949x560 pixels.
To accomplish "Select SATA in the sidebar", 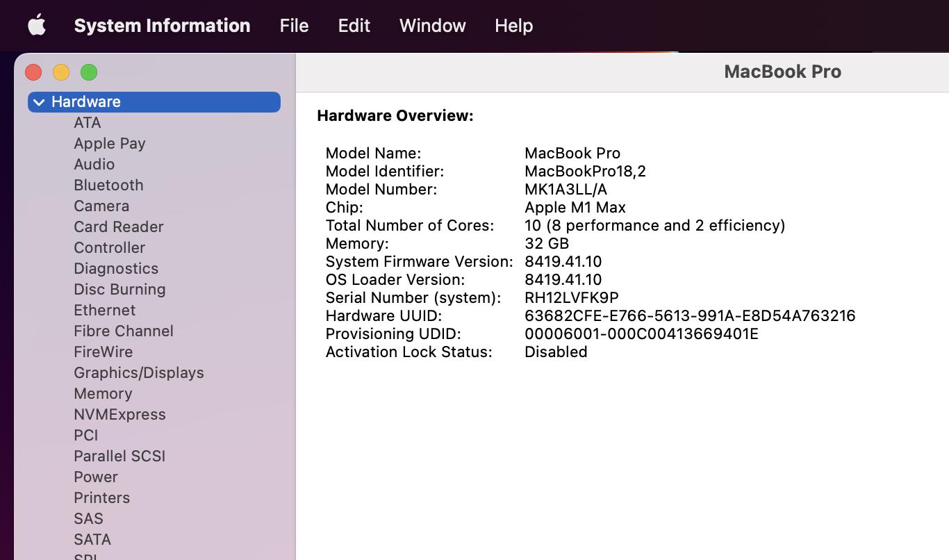I will tap(92, 539).
